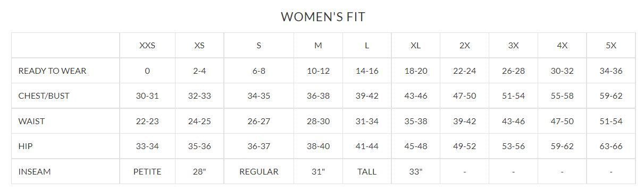Select the XXS size column header

click(x=147, y=46)
